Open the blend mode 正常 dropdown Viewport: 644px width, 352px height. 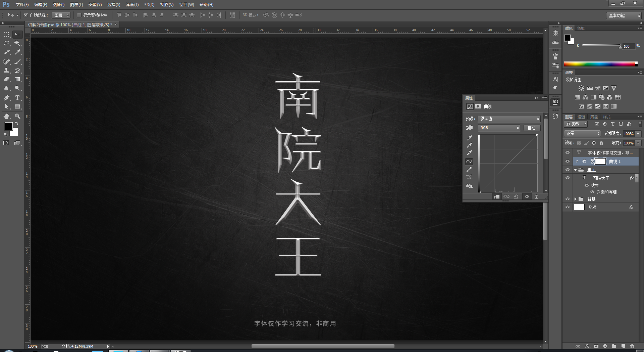point(582,134)
